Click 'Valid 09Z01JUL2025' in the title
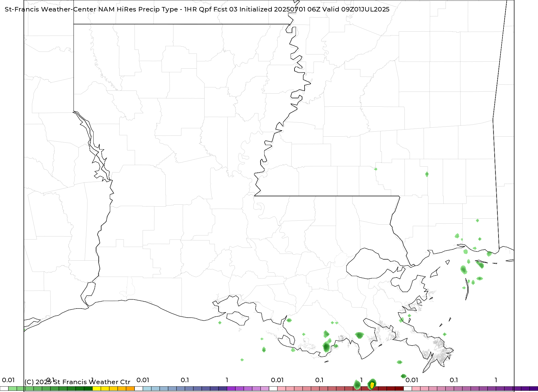 pos(356,9)
